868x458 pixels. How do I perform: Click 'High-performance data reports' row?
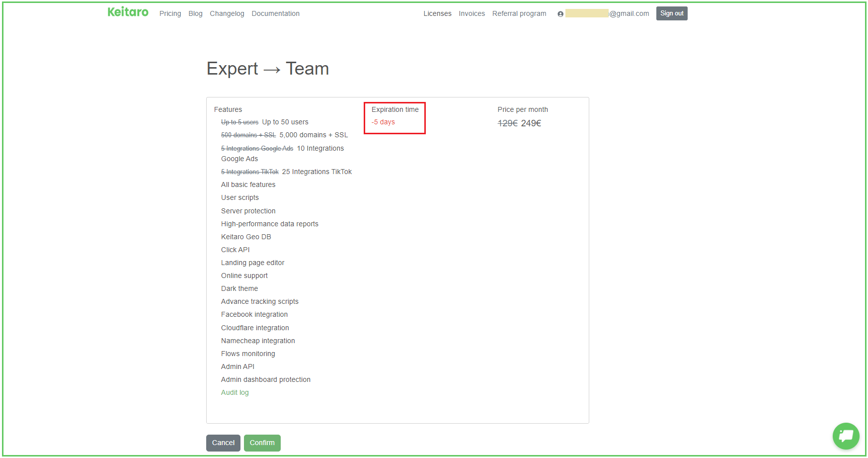(x=269, y=224)
